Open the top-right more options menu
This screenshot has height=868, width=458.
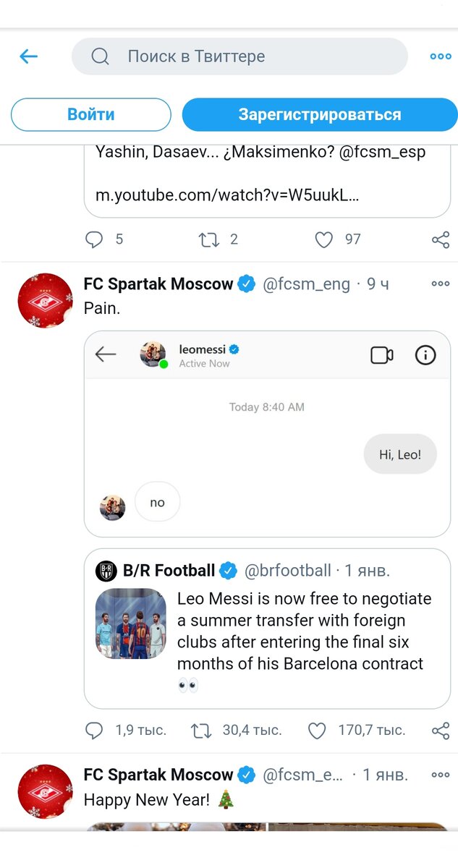(x=440, y=56)
